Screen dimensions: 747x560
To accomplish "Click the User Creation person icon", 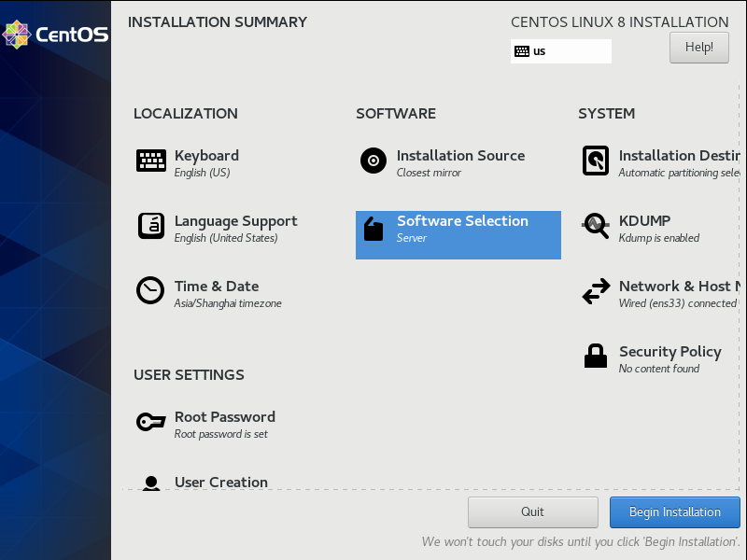I will coord(151,483).
